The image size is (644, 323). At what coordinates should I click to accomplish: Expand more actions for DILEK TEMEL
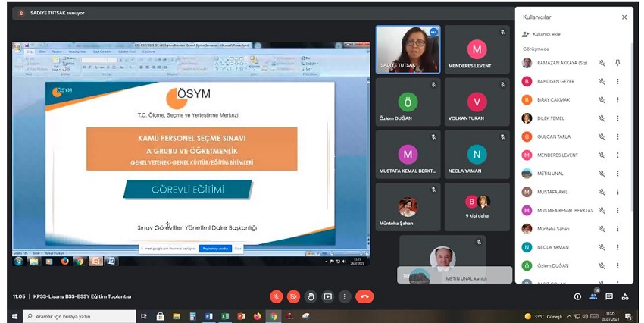click(x=617, y=118)
